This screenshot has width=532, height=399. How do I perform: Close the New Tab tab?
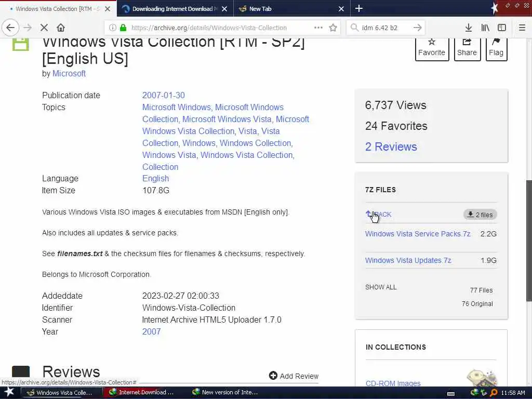[341, 9]
